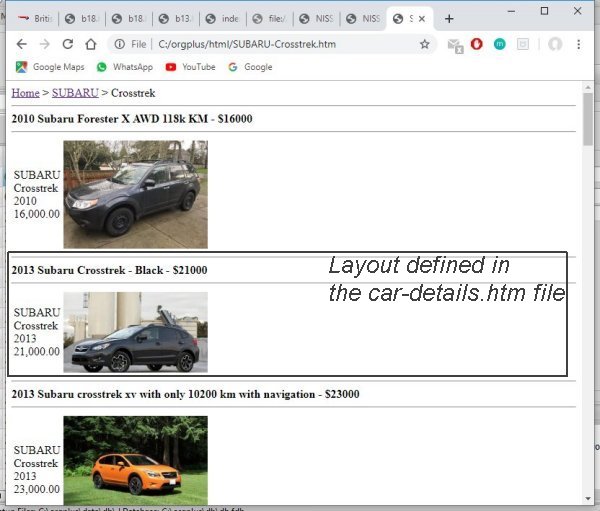Image resolution: width=600 pixels, height=511 pixels.
Task: Go back using the browser back arrow
Action: coord(21,44)
